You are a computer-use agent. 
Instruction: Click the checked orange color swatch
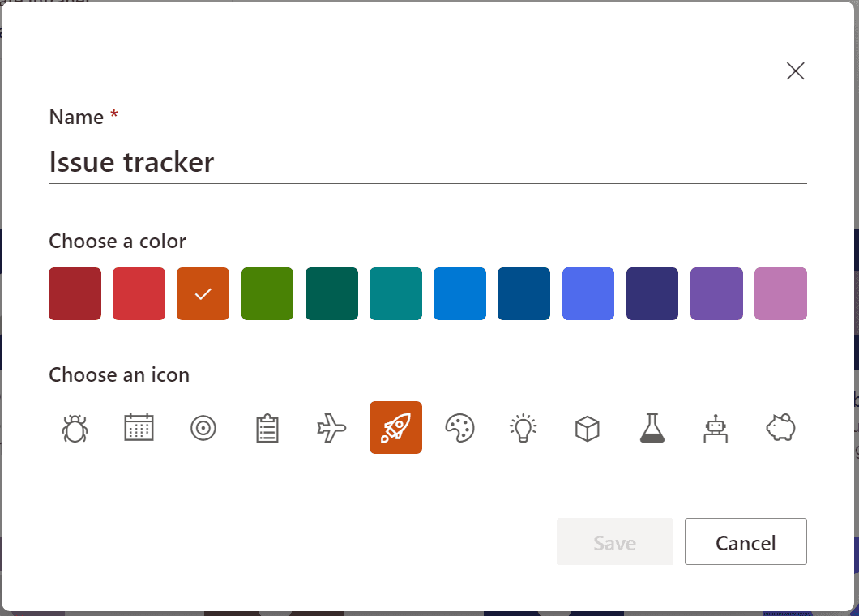click(203, 293)
